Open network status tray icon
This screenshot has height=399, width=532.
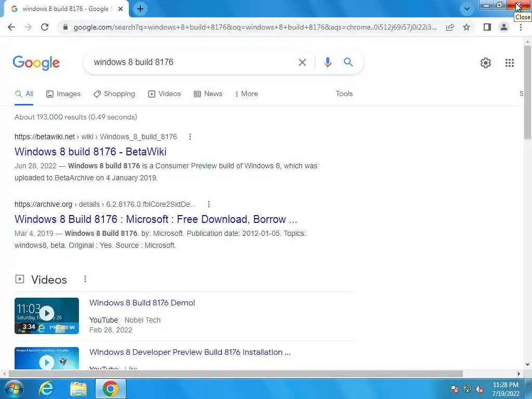[x=467, y=389]
